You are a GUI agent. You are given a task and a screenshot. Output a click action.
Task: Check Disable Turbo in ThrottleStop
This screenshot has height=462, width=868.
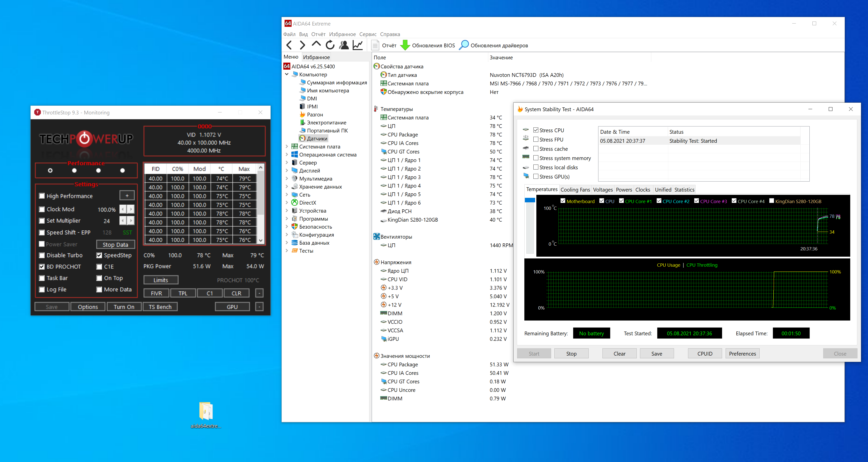42,255
